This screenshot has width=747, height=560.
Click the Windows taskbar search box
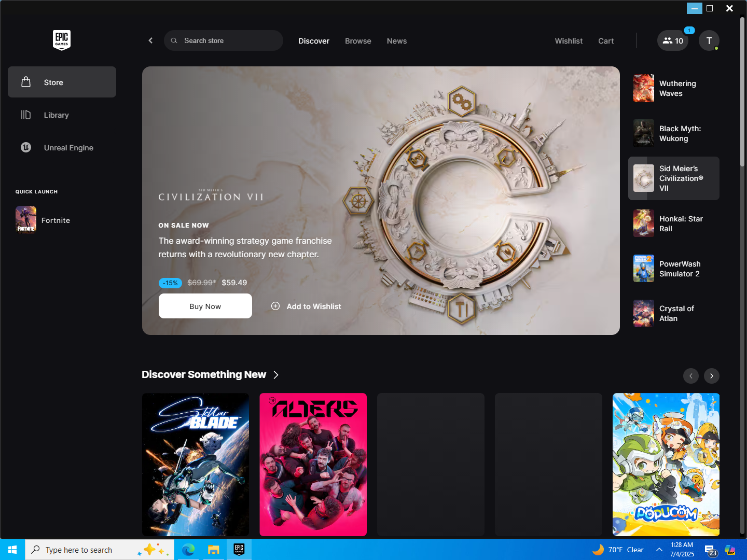99,550
